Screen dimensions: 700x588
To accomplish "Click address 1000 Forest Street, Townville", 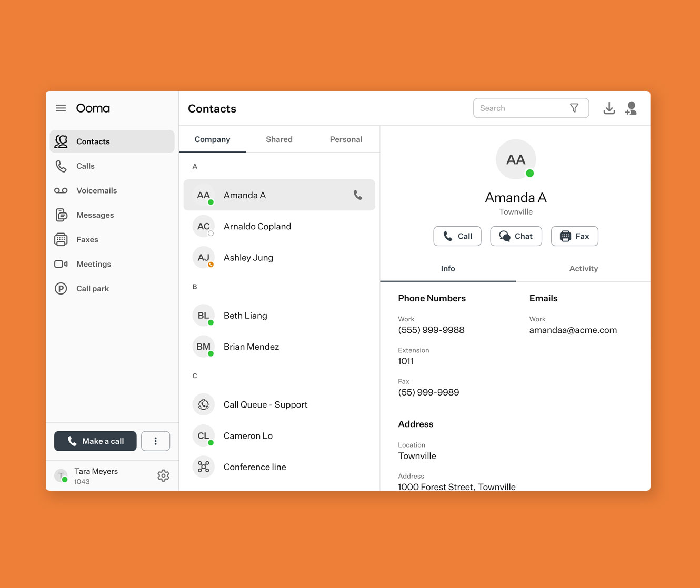I will pyautogui.click(x=457, y=486).
